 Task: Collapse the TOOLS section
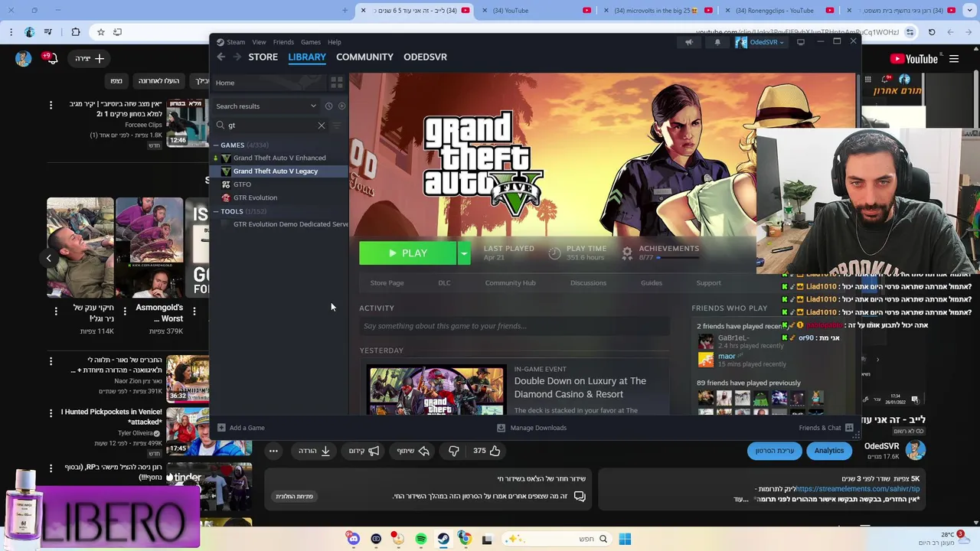tap(217, 211)
